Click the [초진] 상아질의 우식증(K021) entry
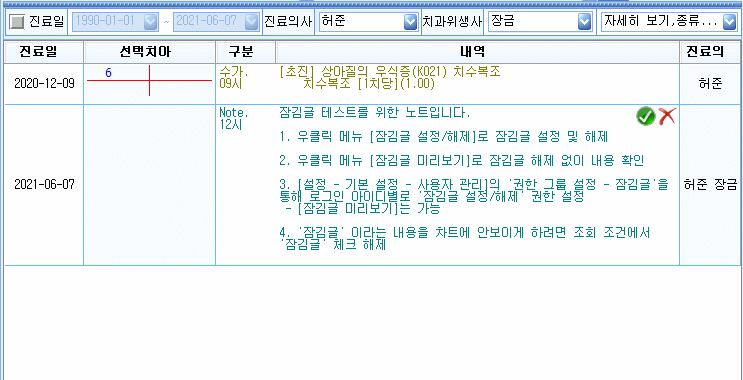Image resolution: width=743 pixels, height=380 pixels. tap(390, 72)
